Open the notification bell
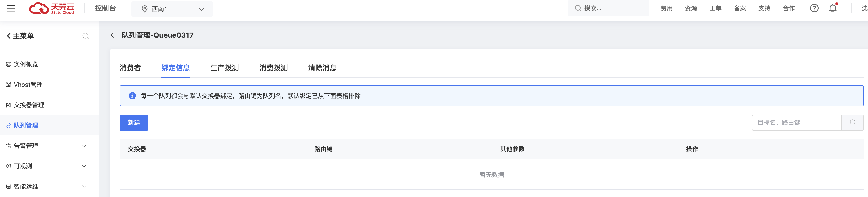This screenshot has width=868, height=197. pyautogui.click(x=832, y=8)
